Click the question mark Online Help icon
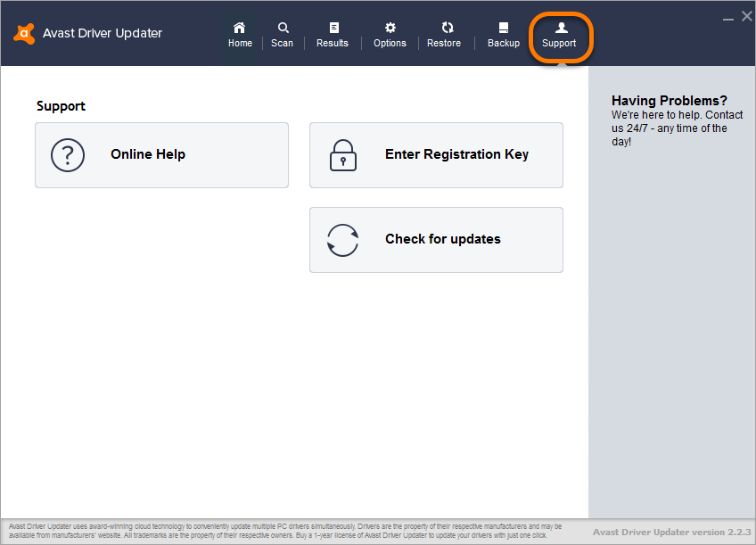 click(x=68, y=155)
